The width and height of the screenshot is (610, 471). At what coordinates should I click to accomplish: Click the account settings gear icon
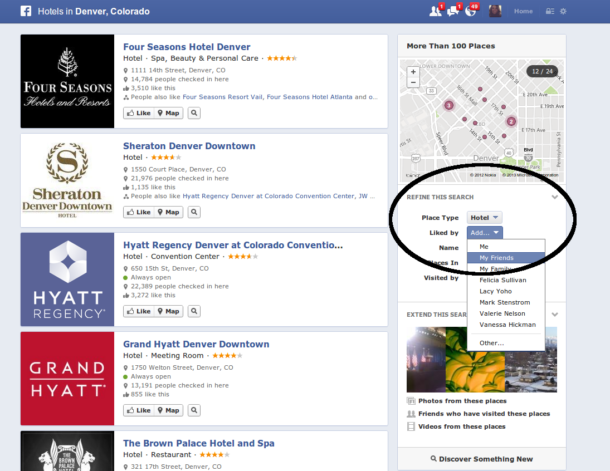tap(562, 11)
